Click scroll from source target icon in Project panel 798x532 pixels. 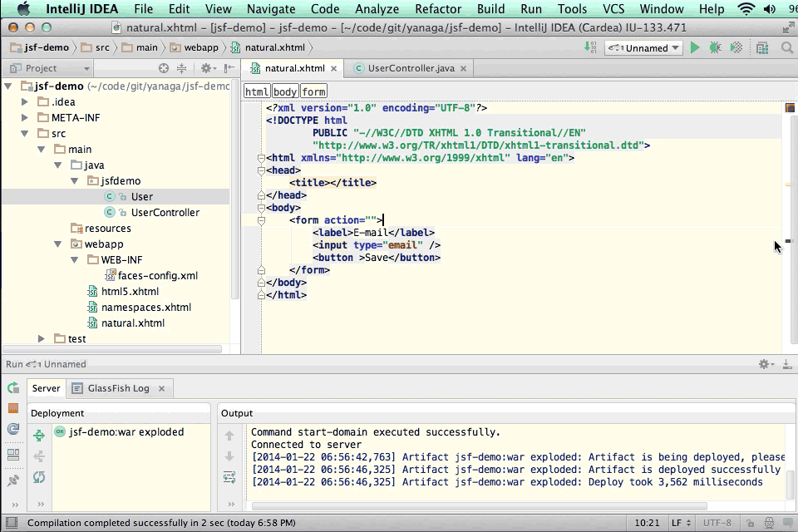[x=164, y=68]
